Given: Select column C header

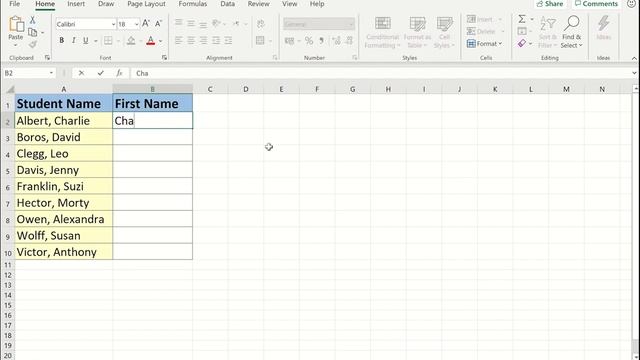Looking at the screenshot, I should (x=210, y=89).
